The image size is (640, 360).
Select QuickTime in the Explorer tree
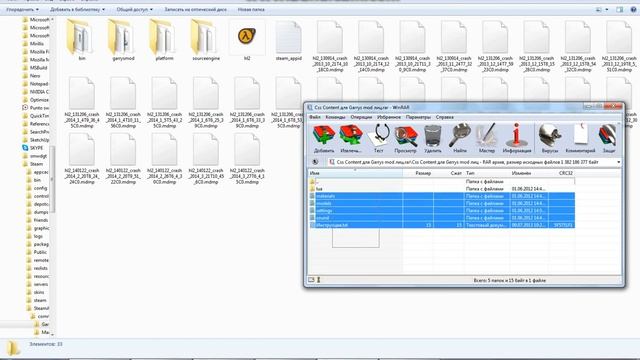pos(39,116)
